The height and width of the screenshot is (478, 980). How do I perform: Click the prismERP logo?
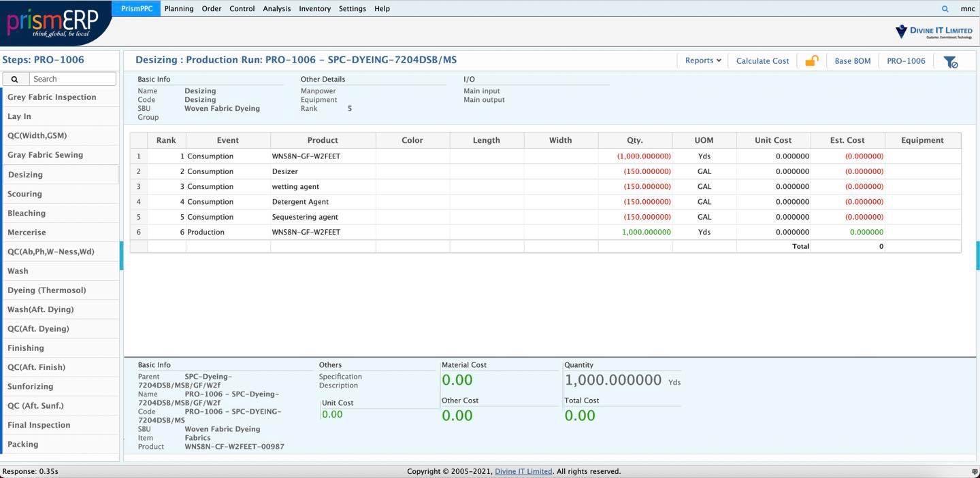coord(53,22)
